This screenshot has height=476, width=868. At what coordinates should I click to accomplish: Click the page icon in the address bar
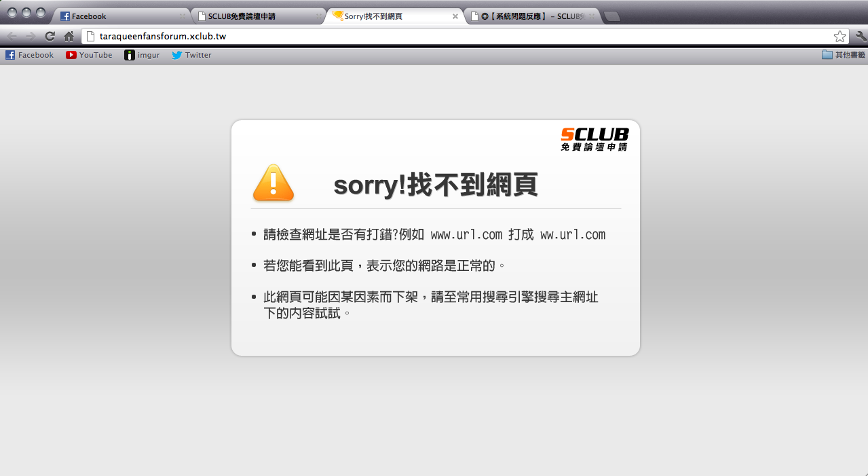pos(90,36)
